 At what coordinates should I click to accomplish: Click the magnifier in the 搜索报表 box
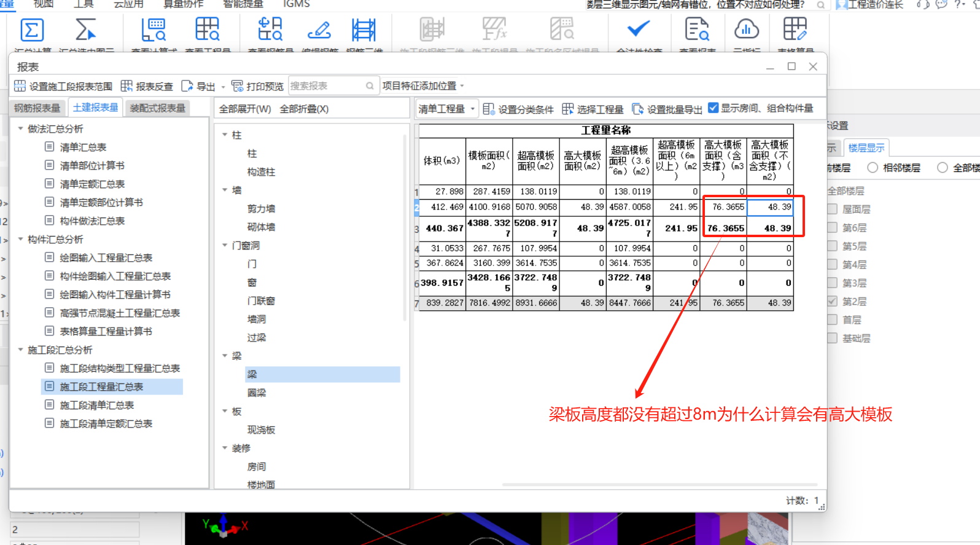(370, 86)
